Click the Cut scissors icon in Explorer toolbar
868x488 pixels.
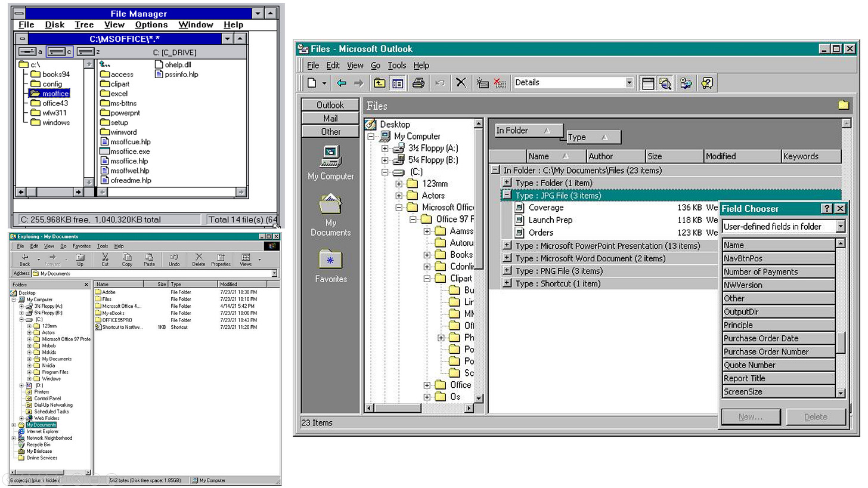coord(105,257)
